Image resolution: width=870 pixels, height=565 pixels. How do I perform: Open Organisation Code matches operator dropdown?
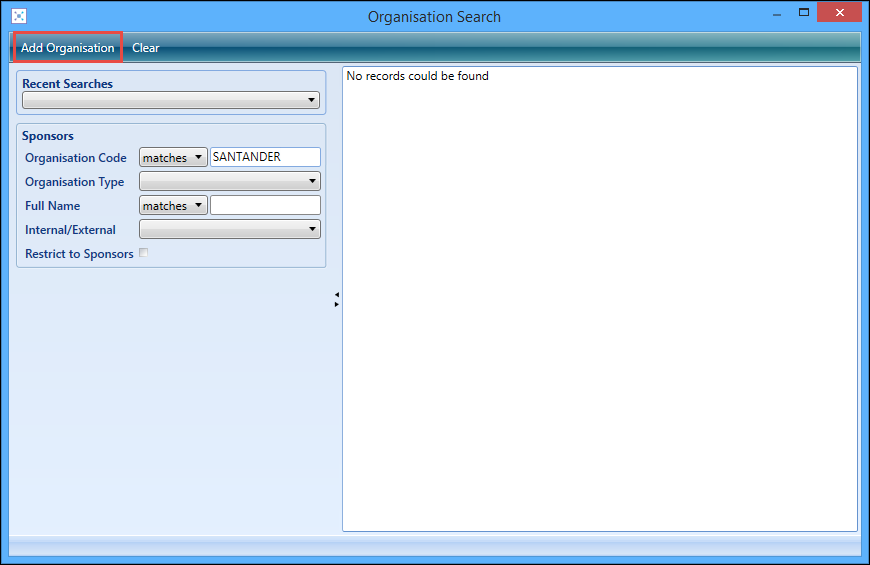(x=173, y=158)
